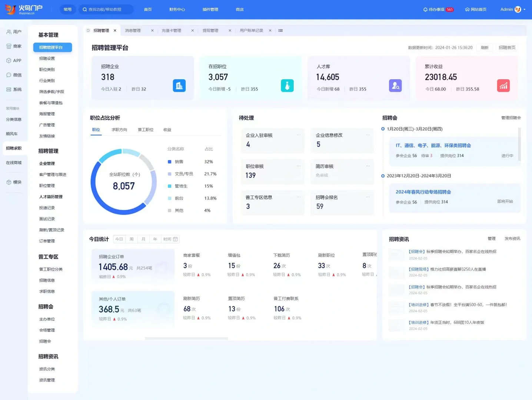532x400 pixels.
Task: Open more options on 招聘会报名 card
Action: click(x=368, y=197)
